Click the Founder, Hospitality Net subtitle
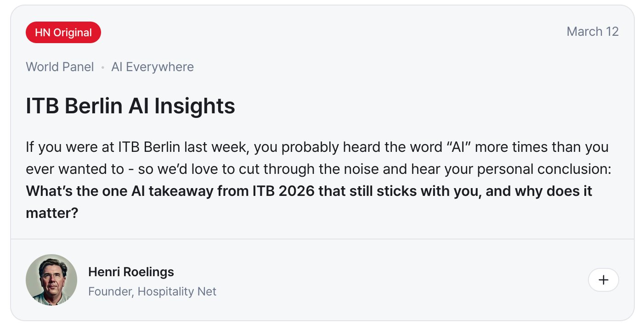The height and width of the screenshot is (334, 644). [x=152, y=291]
